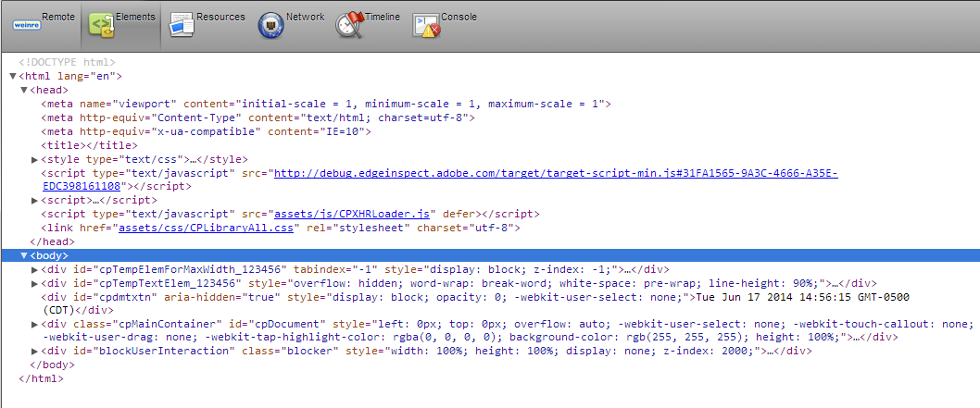The height and width of the screenshot is (408, 980).
Task: Open the Resources panel icon
Action: coord(182,25)
